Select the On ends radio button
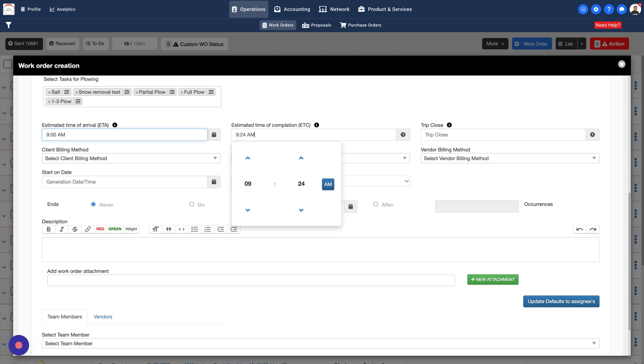The width and height of the screenshot is (644, 364). pos(192,204)
